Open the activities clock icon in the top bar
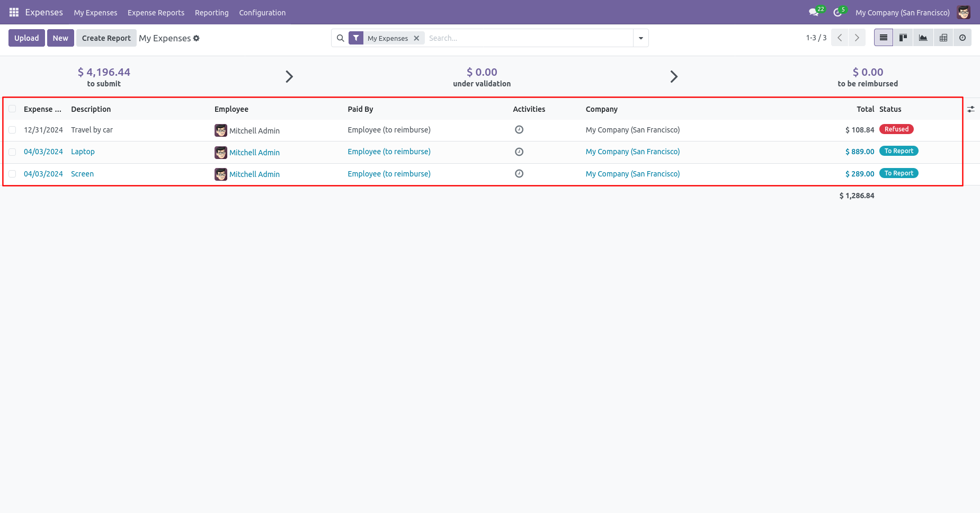 838,12
